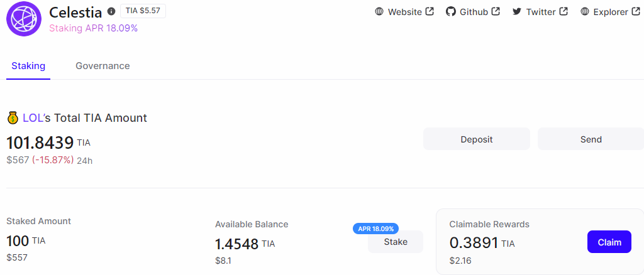Click the external-link arrow after Github
The height and width of the screenshot is (275, 644).
(496, 11)
